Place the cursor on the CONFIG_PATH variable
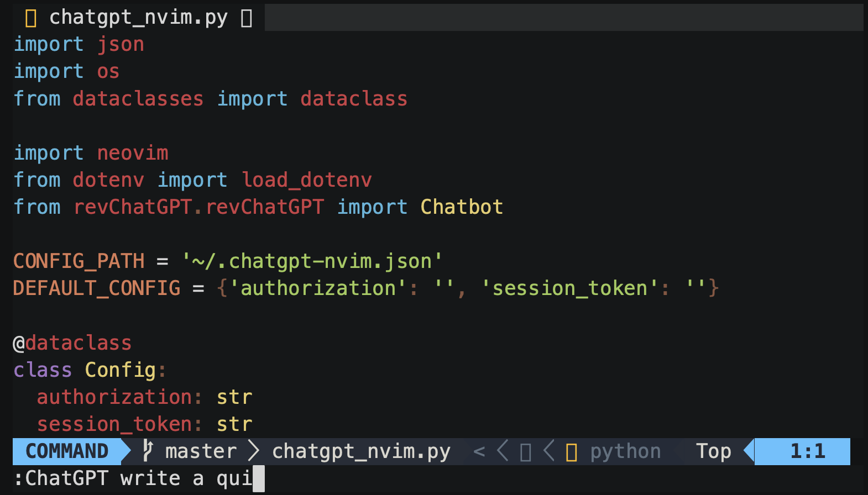This screenshot has width=868, height=495. (79, 261)
